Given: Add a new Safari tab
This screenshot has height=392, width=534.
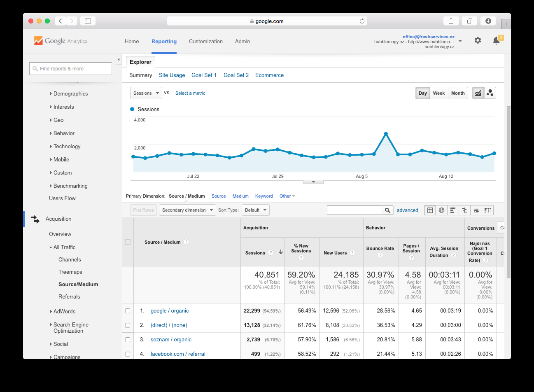Looking at the screenshot, I should pyautogui.click(x=506, y=24).
